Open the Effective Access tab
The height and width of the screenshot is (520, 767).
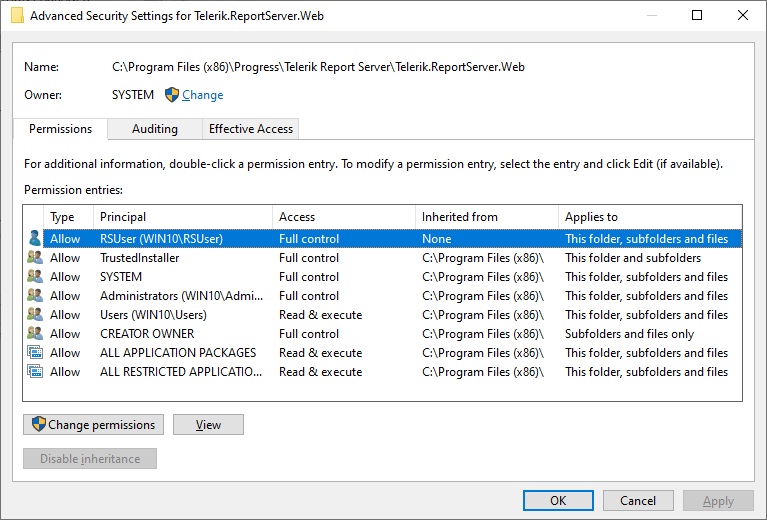(x=250, y=129)
